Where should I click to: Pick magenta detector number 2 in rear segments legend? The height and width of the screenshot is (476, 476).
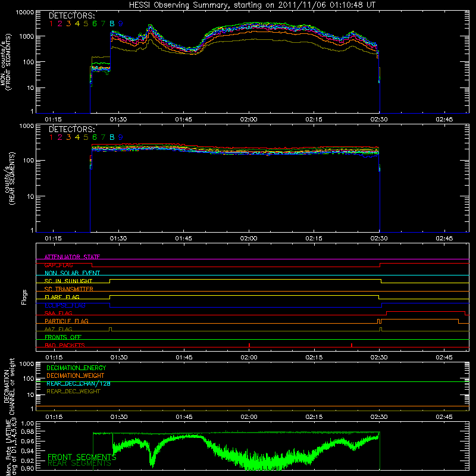(x=60, y=137)
